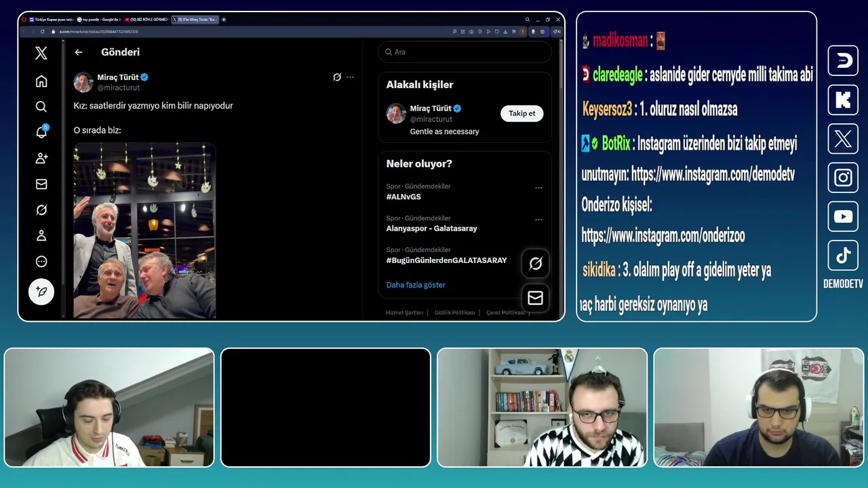Click the Ara search field

465,52
